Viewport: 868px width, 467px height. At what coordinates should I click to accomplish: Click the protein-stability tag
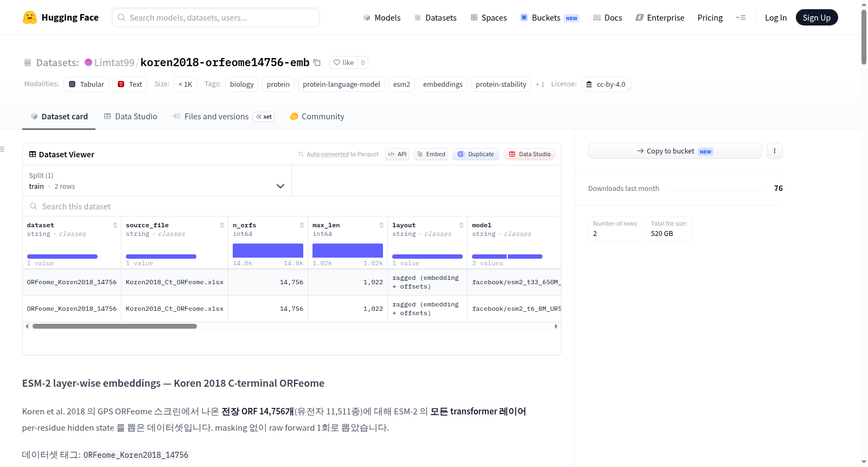point(501,84)
